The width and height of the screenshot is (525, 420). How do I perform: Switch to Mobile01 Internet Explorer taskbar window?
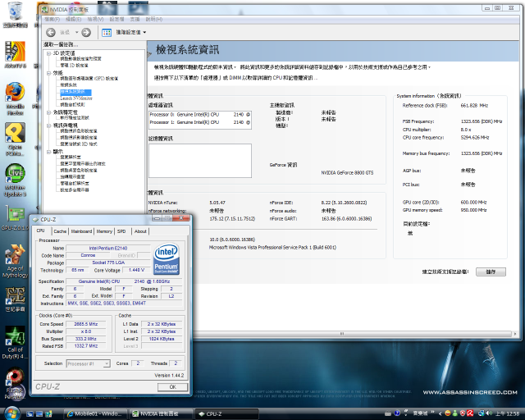pos(96,414)
